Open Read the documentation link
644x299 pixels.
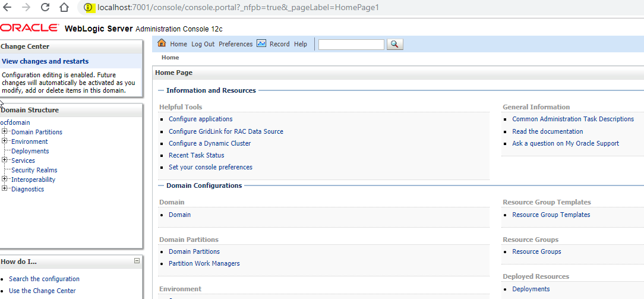click(548, 131)
